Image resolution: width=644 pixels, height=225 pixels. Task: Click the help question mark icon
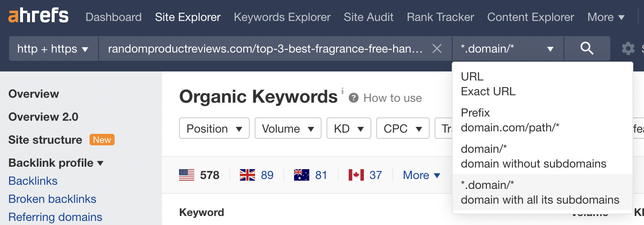click(354, 98)
